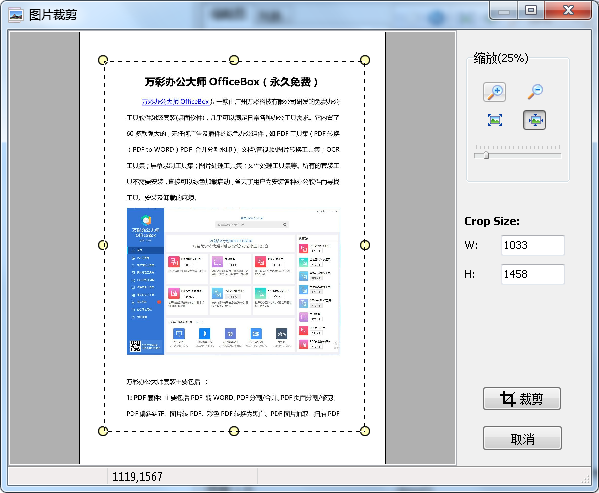
Task: Click the left-middle crop handle
Action: (x=103, y=245)
